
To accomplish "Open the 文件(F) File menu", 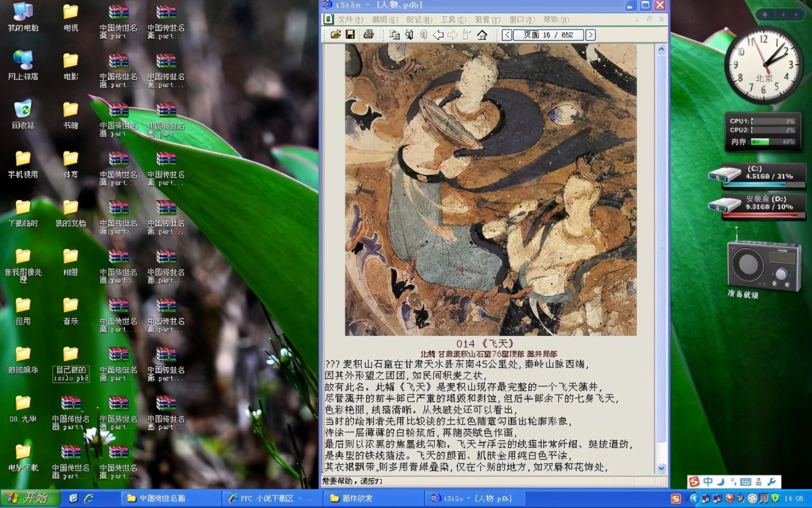I will coord(350,19).
